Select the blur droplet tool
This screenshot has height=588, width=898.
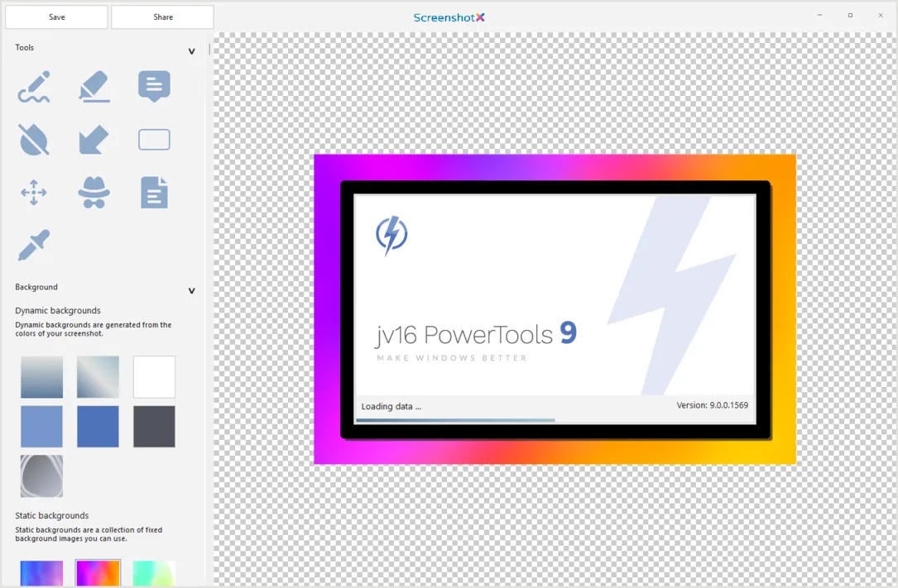34,140
